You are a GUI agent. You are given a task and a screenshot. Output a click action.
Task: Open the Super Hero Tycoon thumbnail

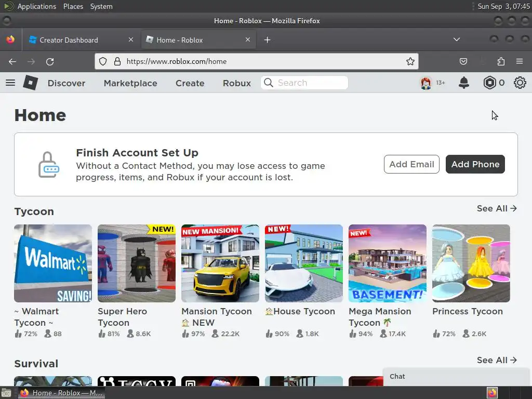[x=137, y=263]
